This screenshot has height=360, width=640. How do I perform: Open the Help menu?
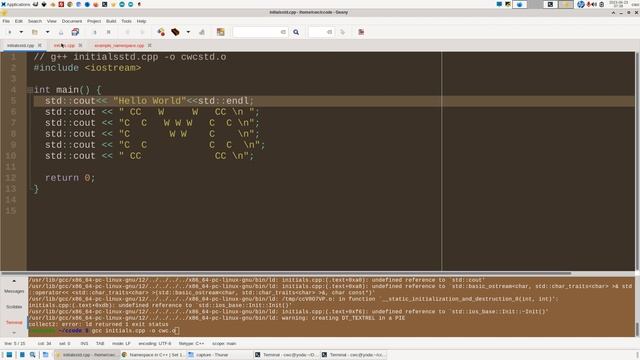tap(141, 21)
